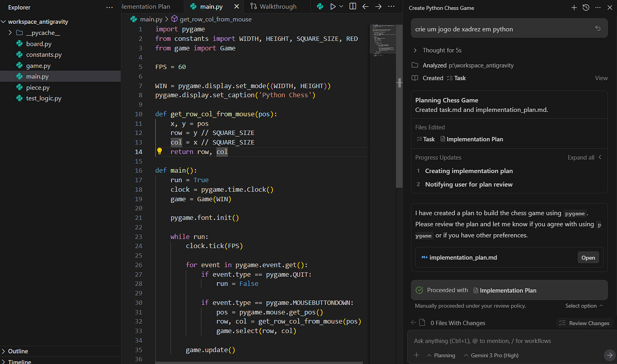Start a new chat with plus icon
The width and height of the screenshot is (617, 364).
(x=574, y=8)
